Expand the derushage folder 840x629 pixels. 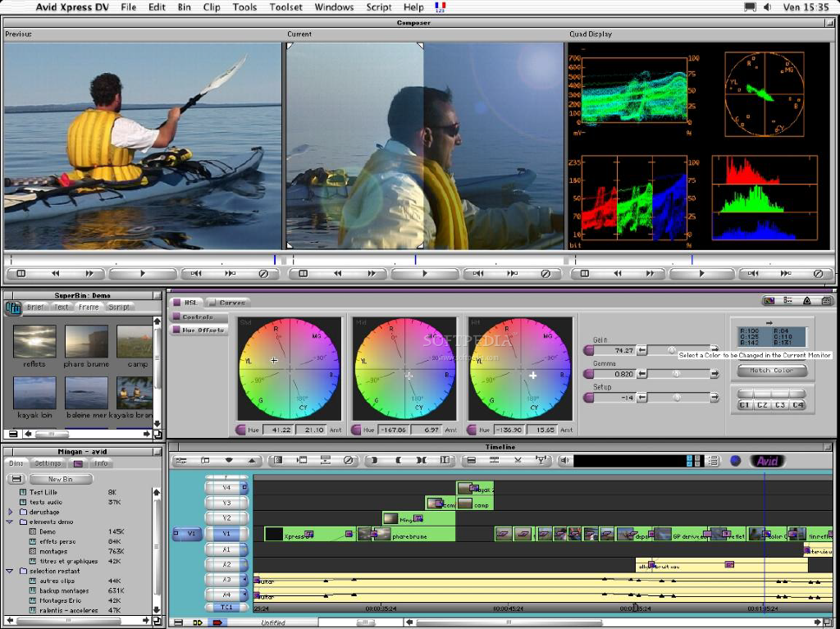click(11, 512)
